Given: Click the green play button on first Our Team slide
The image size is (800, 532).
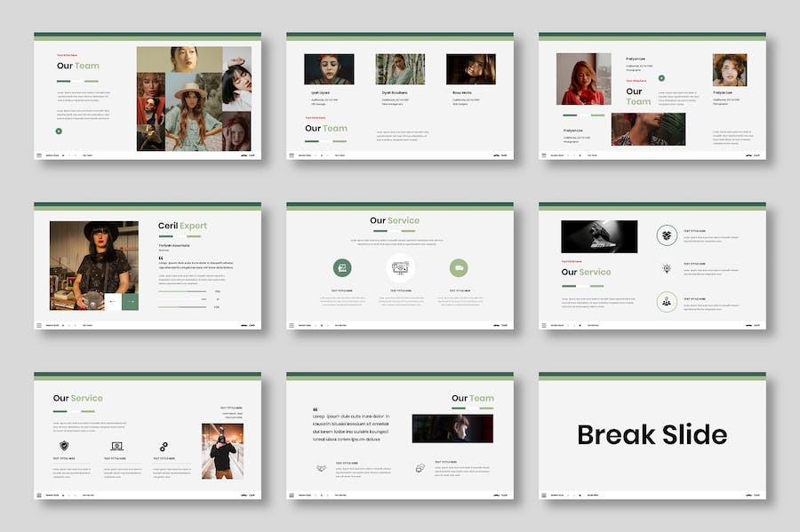Looking at the screenshot, I should (x=59, y=131).
